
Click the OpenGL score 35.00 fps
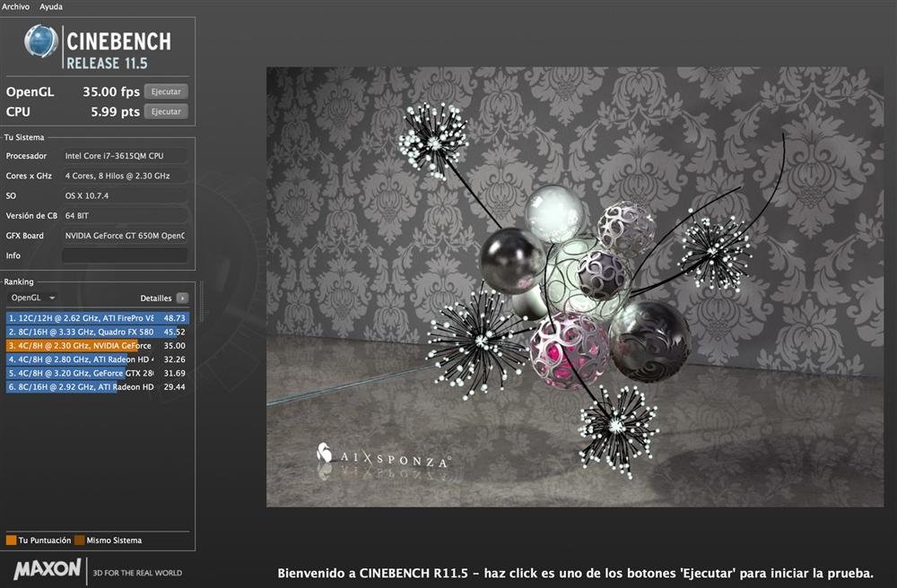[111, 91]
